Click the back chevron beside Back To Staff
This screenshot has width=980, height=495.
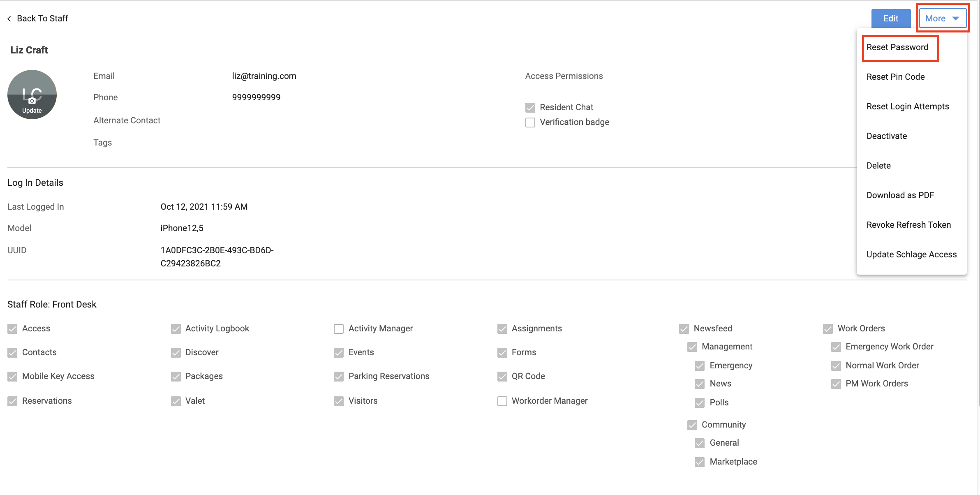coord(9,19)
